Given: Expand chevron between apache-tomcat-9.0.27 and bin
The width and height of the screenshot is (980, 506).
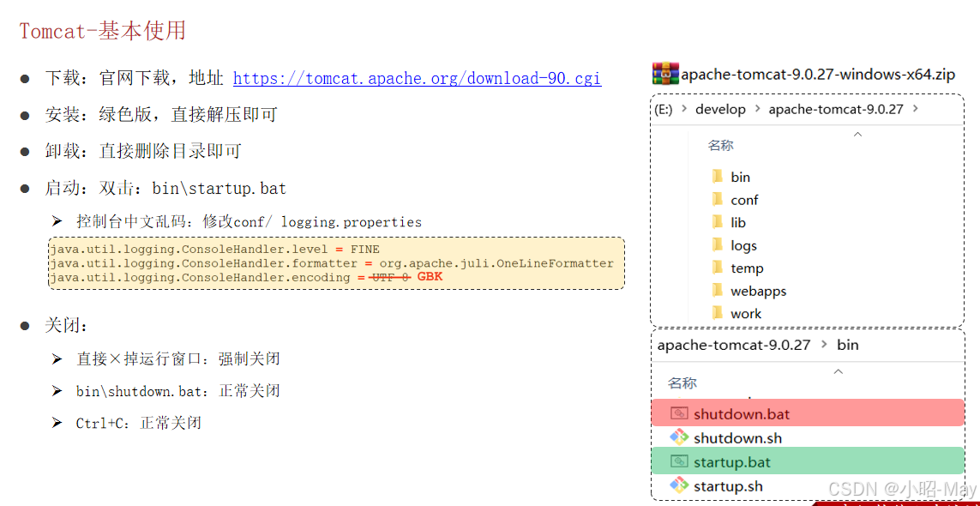Looking at the screenshot, I should 824,345.
